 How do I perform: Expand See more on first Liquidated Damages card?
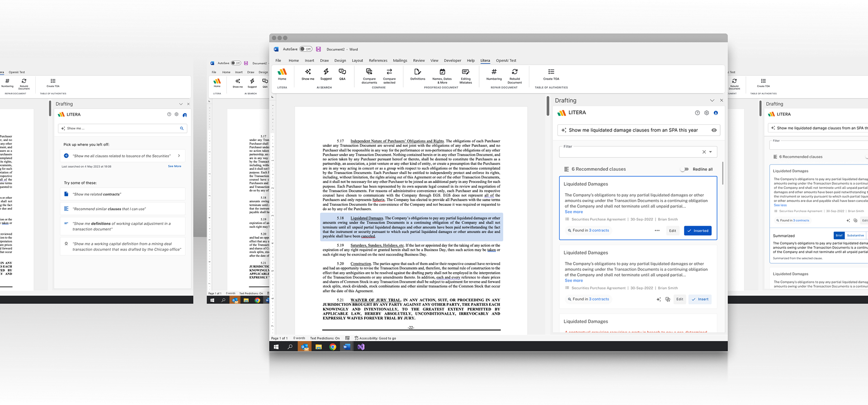click(574, 212)
